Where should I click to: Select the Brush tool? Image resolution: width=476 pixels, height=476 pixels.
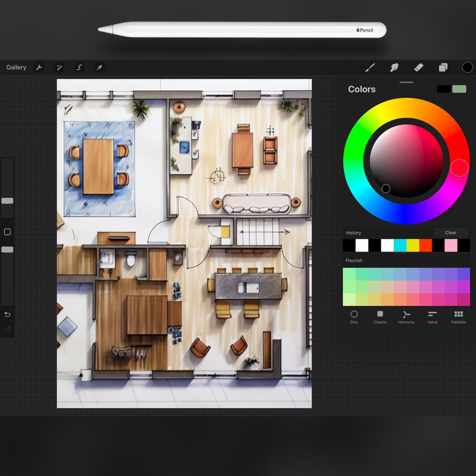370,67
